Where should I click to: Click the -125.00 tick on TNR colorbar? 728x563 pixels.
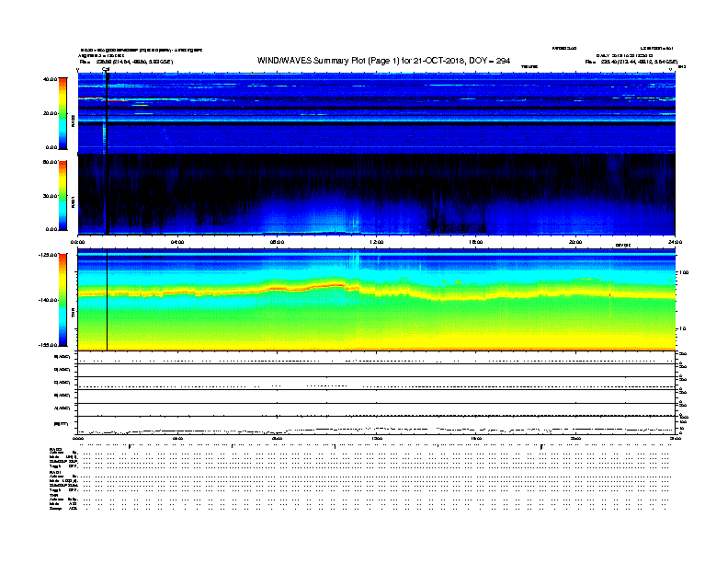(49, 255)
